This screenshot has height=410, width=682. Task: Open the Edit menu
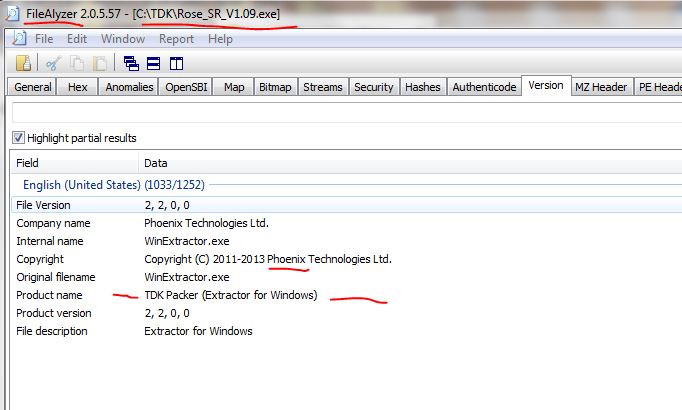(77, 39)
